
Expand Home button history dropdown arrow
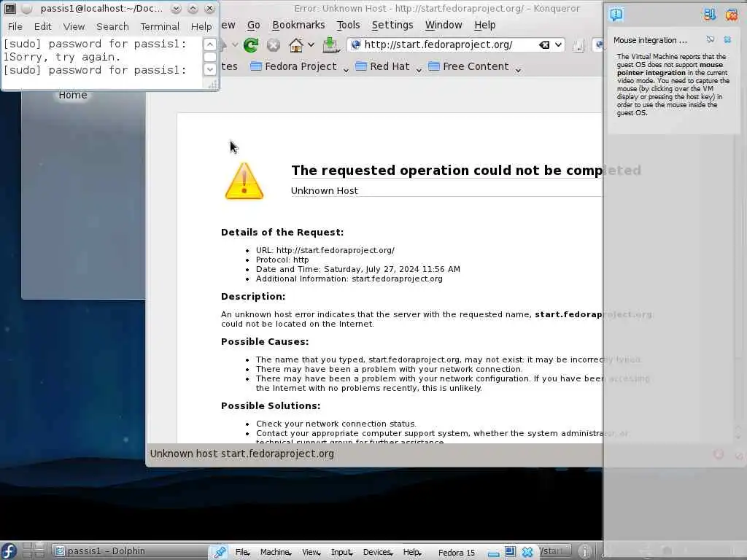pyautogui.click(x=311, y=44)
